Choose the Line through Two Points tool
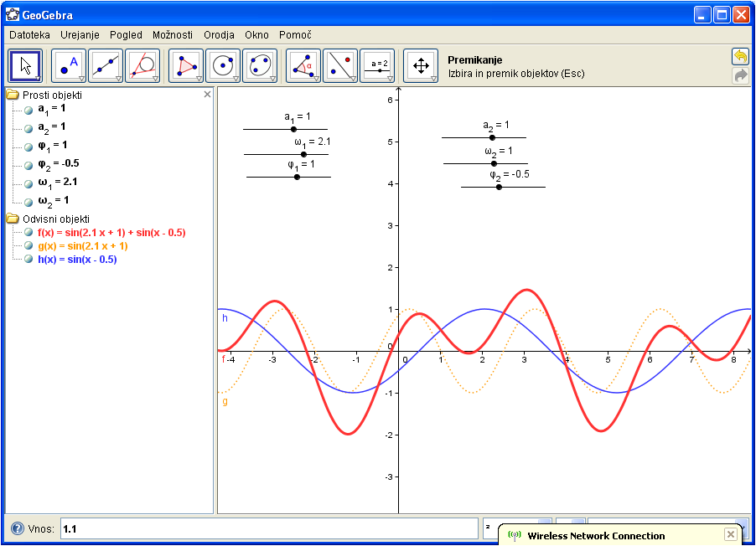Viewport: 756px width, 546px height. point(105,67)
